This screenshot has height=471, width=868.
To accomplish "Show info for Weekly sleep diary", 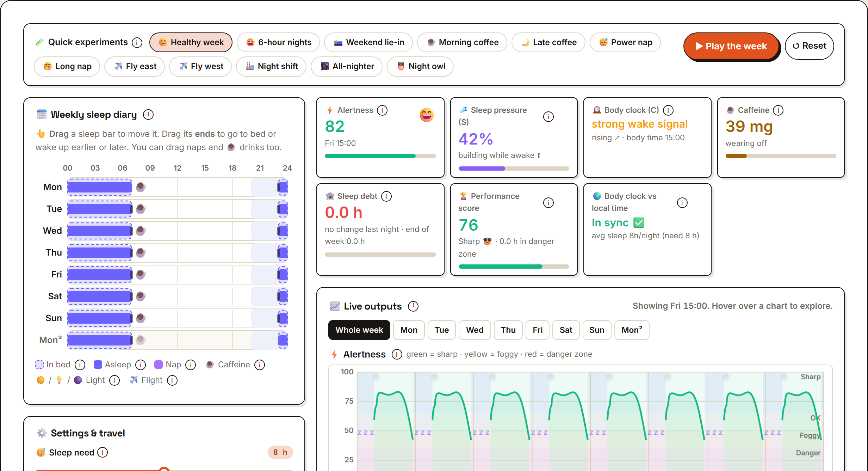I will [148, 115].
